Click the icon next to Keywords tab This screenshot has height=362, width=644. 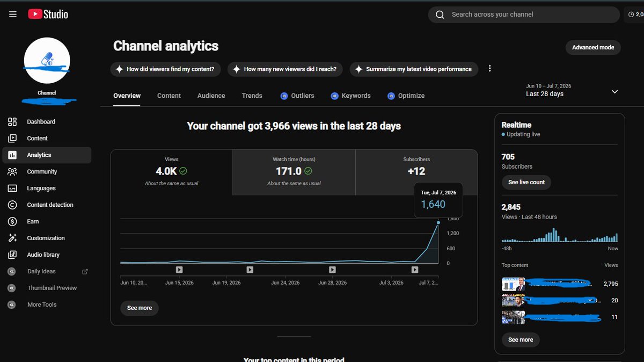click(335, 96)
